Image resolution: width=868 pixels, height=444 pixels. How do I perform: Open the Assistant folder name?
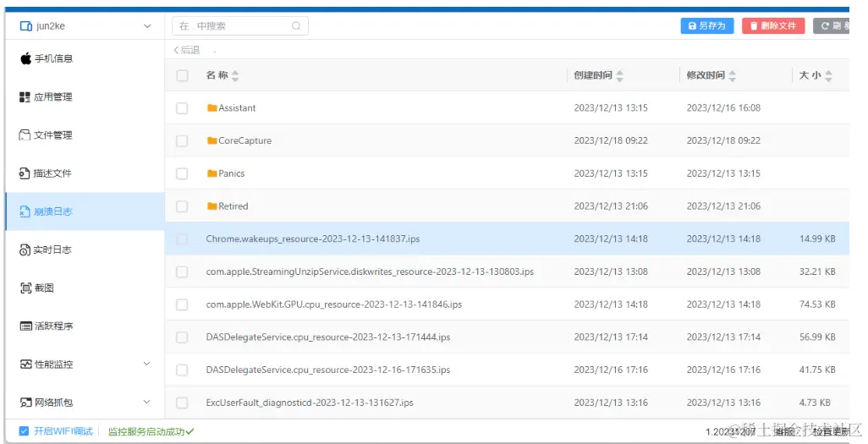[x=237, y=108]
